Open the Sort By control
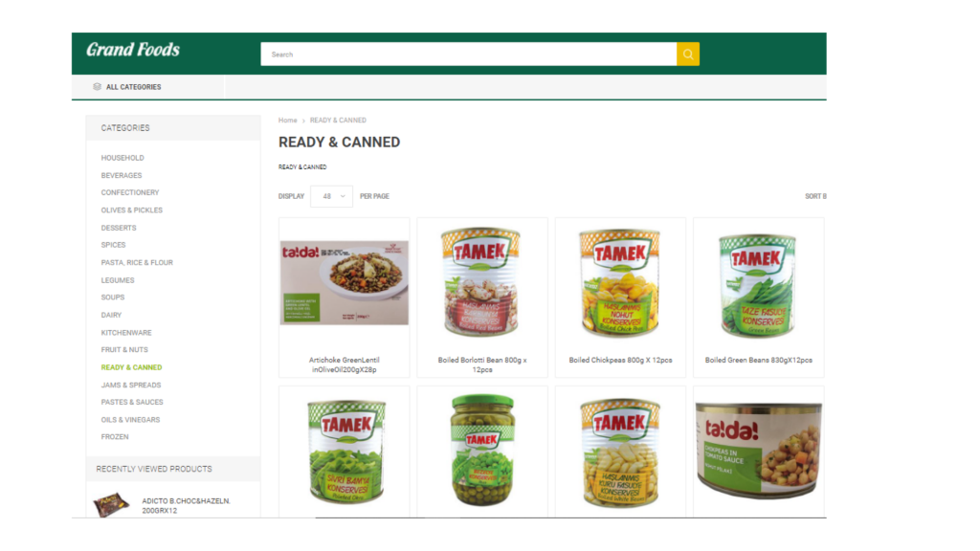The width and height of the screenshot is (980, 551). pos(815,196)
